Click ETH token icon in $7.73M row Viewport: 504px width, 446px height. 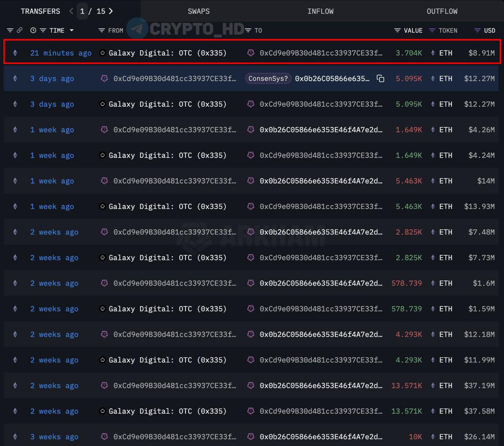coord(433,258)
